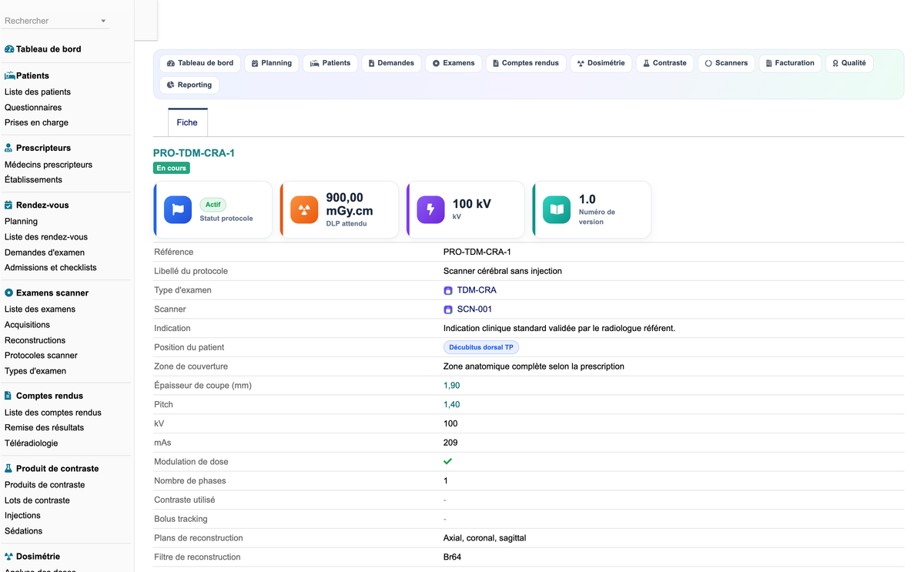
Task: Open Remise des résultats in sidebar
Action: click(x=44, y=427)
